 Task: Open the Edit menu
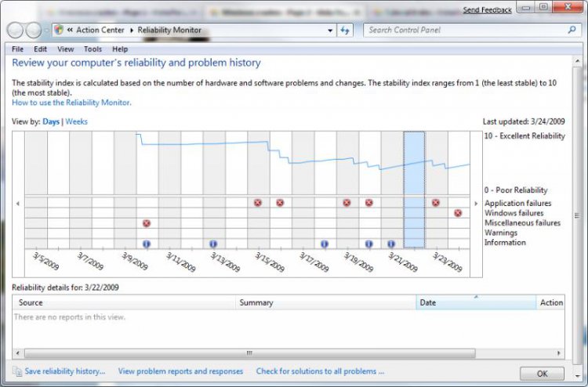tap(40, 49)
